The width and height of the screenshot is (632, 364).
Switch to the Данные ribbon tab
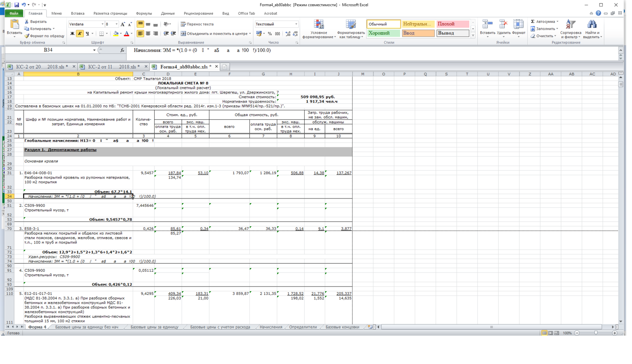tap(168, 13)
